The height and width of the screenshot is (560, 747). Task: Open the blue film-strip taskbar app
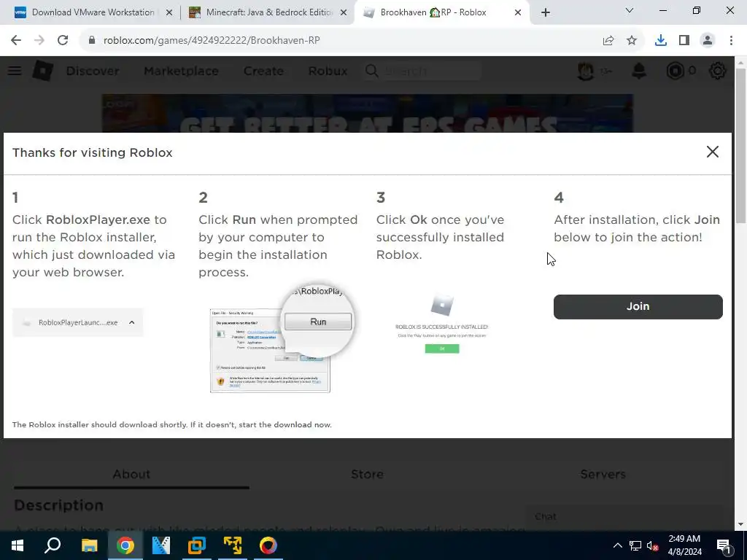point(161,545)
